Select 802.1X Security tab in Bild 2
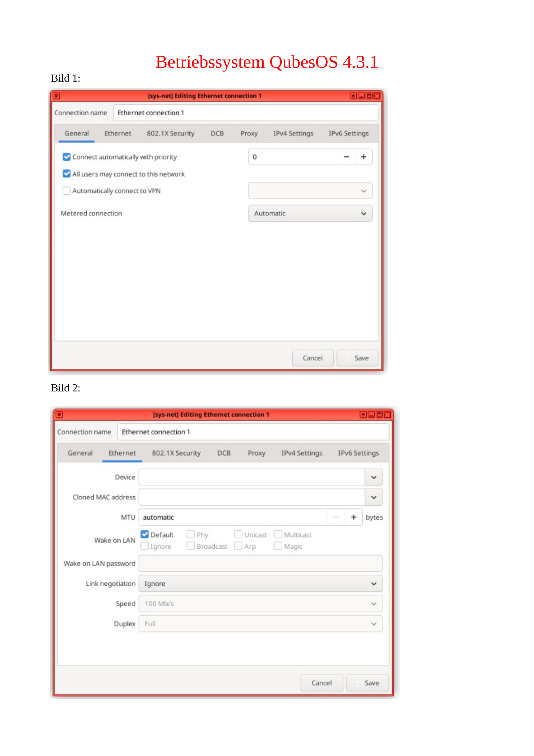Viewport: 534px width, 756px height. pyautogui.click(x=176, y=453)
